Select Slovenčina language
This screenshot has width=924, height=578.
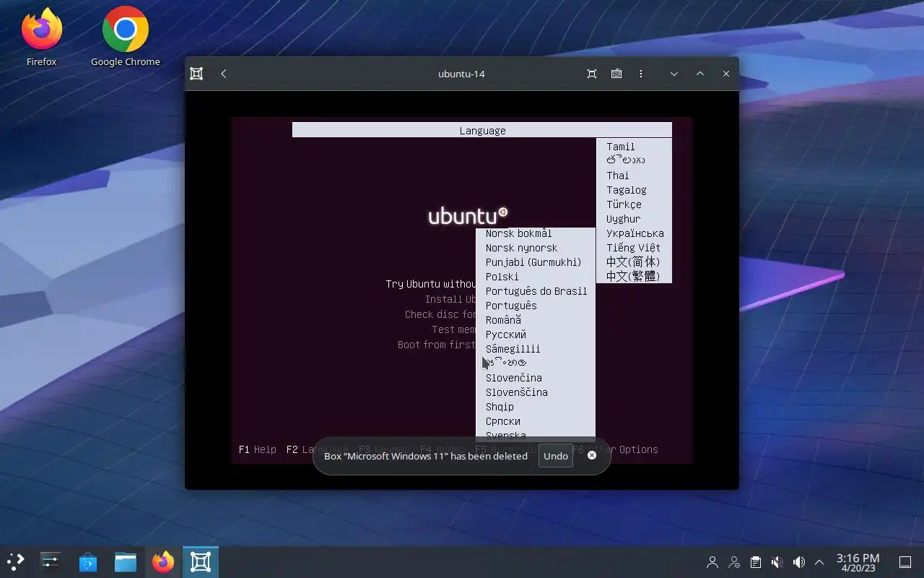pyautogui.click(x=514, y=378)
